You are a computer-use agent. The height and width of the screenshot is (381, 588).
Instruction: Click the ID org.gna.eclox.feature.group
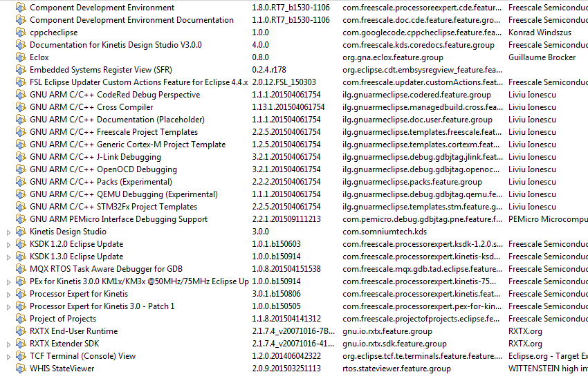393,57
